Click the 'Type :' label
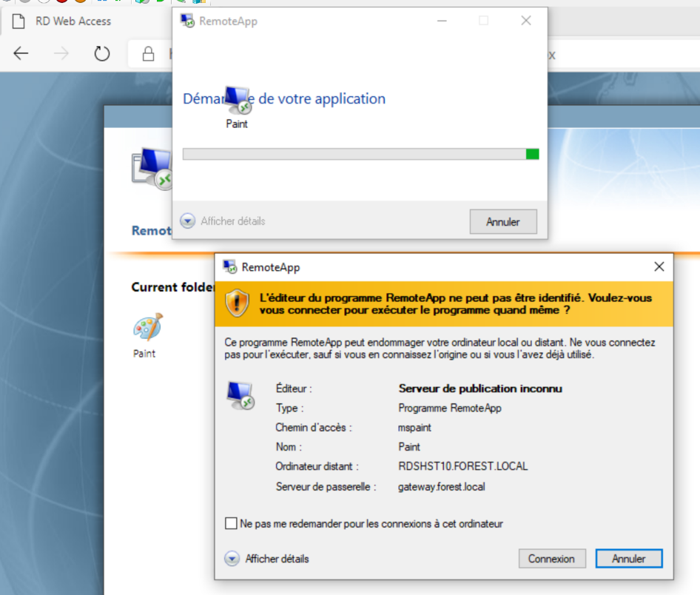 [x=290, y=408]
